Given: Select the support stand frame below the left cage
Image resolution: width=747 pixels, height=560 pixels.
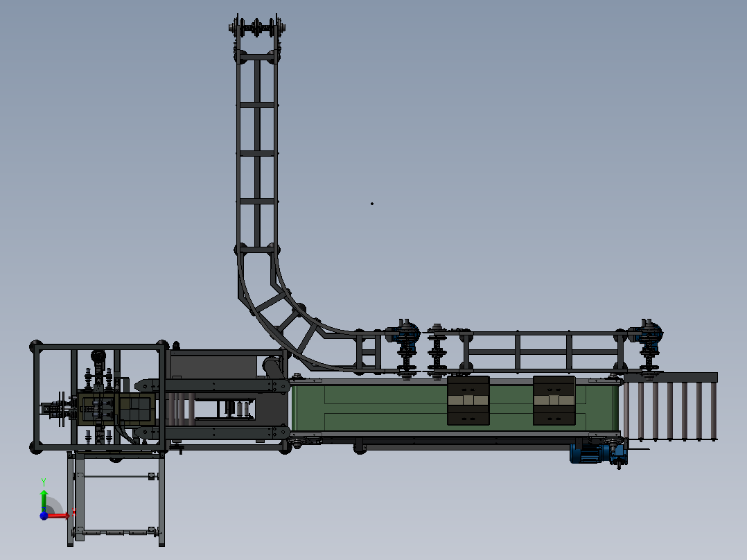Looking at the screenshot, I should [116, 498].
